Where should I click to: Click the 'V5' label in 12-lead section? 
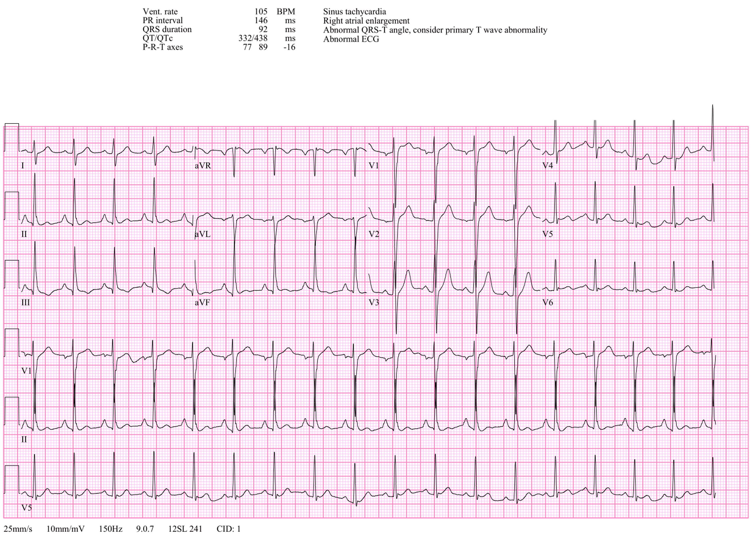click(548, 234)
